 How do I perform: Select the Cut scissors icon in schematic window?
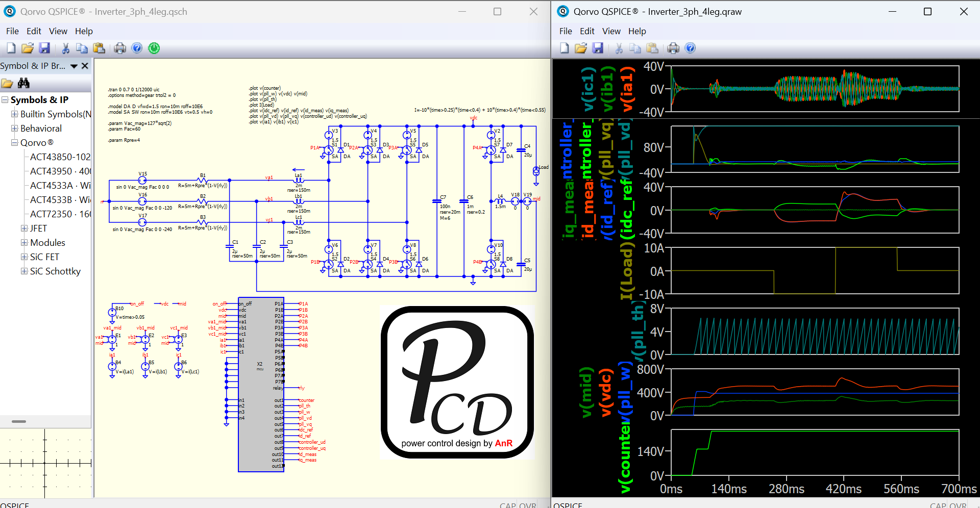[x=65, y=48]
